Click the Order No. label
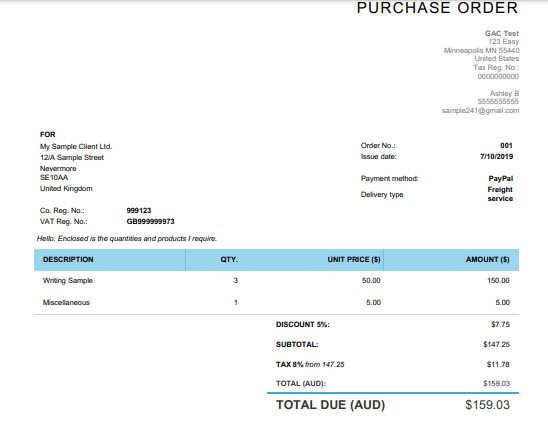This screenshot has height=436, width=548. pos(378,146)
